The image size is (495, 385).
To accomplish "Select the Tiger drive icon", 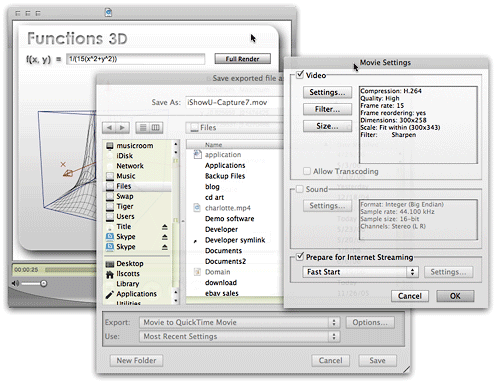I will (x=110, y=206).
